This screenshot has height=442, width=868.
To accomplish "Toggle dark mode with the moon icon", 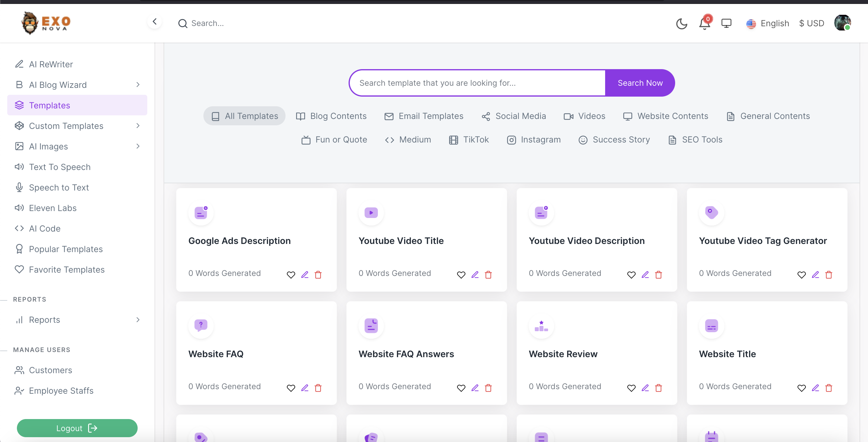I will tap(681, 24).
